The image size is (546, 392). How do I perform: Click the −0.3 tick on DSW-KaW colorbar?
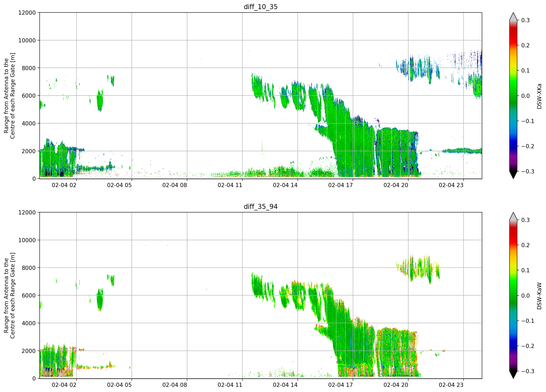click(x=528, y=371)
